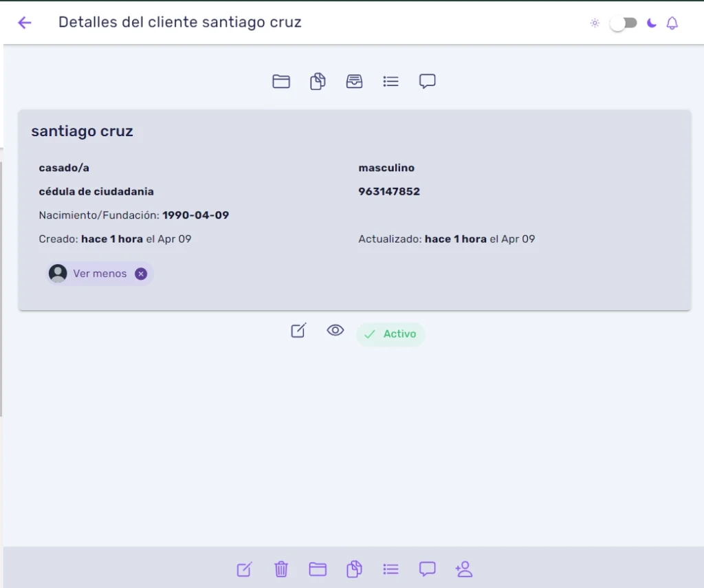Toggle the dark mode switch
Image resolution: width=704 pixels, height=588 pixels.
[623, 23]
